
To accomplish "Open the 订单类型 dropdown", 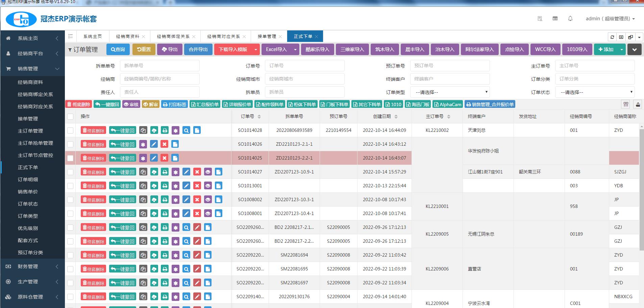I will coord(450,92).
